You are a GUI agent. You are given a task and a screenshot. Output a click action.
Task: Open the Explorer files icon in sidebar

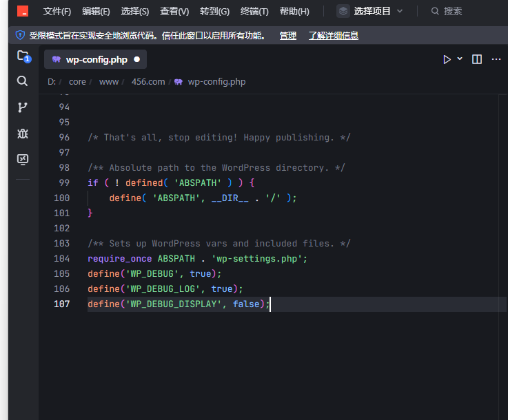coord(23,56)
